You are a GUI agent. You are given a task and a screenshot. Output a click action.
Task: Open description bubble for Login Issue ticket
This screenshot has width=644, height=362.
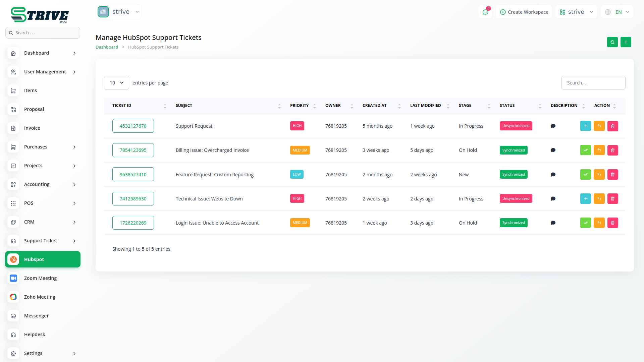553,223
